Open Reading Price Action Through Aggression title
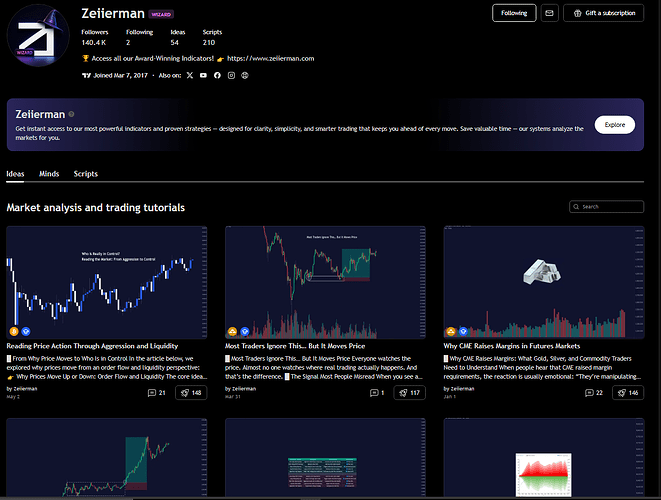The image size is (661, 500). click(x=92, y=346)
